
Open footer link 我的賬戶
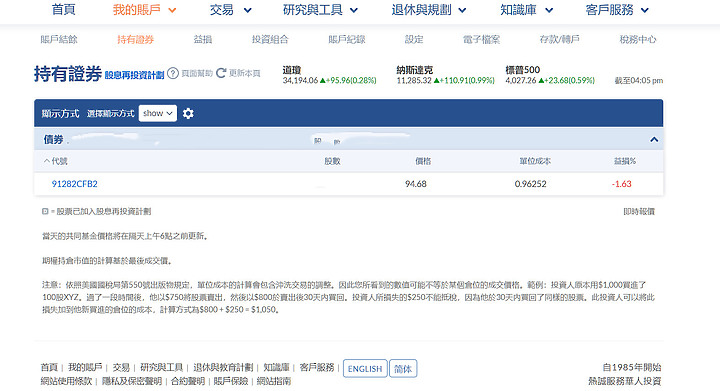85,367
